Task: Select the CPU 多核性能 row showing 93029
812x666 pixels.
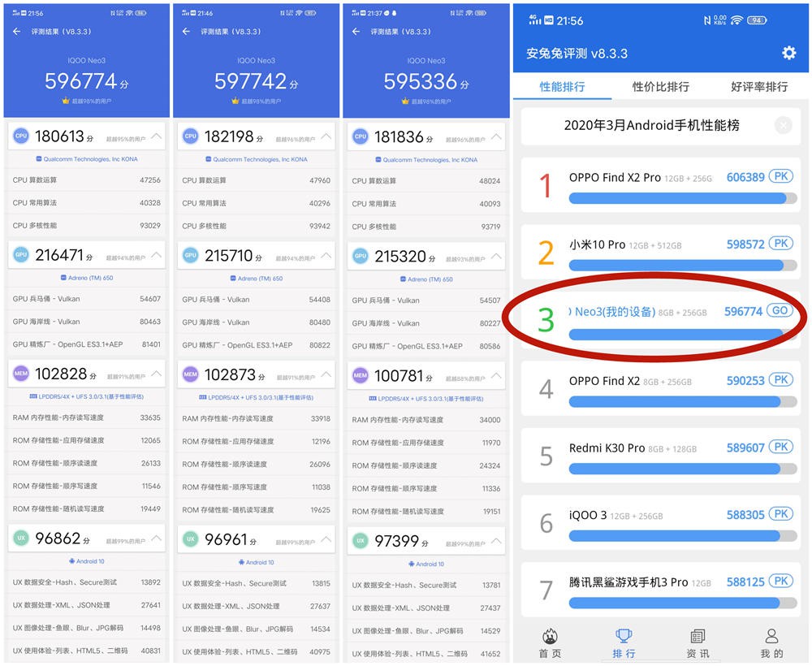Action: click(x=87, y=226)
